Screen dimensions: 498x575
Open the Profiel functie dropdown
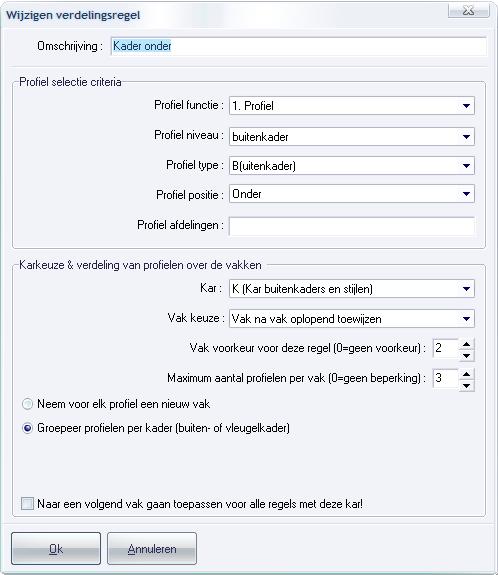click(352, 106)
